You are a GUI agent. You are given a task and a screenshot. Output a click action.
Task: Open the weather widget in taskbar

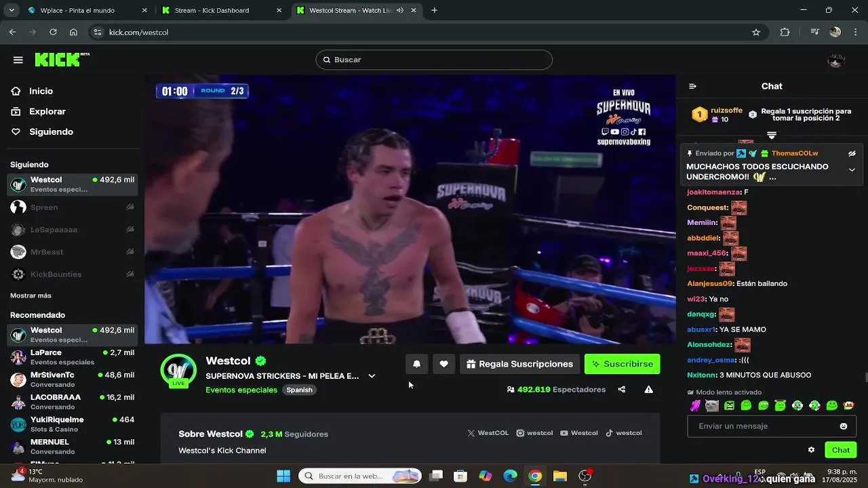tap(47, 476)
